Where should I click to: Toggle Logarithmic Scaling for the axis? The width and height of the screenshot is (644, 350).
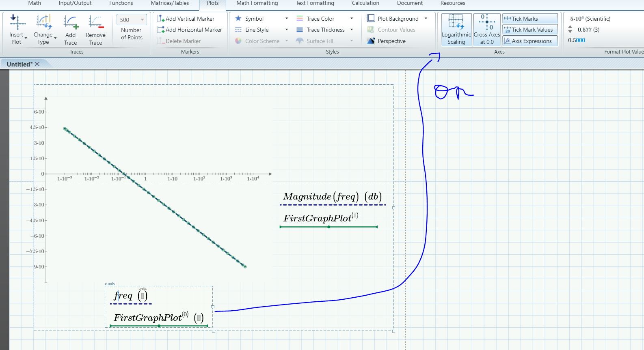pyautogui.click(x=456, y=30)
